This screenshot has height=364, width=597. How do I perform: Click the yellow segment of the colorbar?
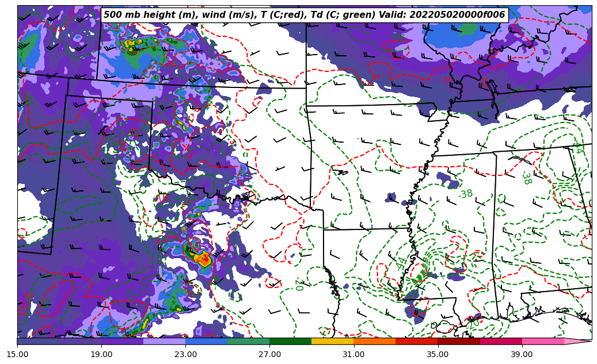click(x=332, y=341)
